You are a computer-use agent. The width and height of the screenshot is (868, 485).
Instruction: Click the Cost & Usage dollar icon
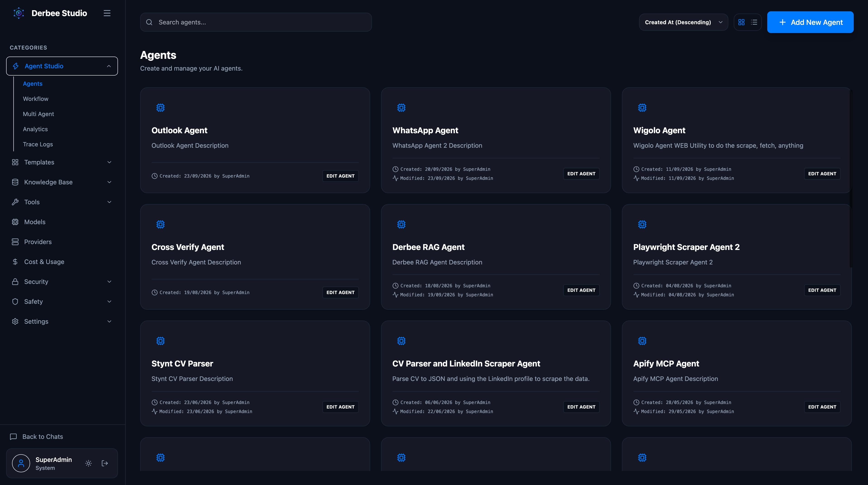[15, 262]
